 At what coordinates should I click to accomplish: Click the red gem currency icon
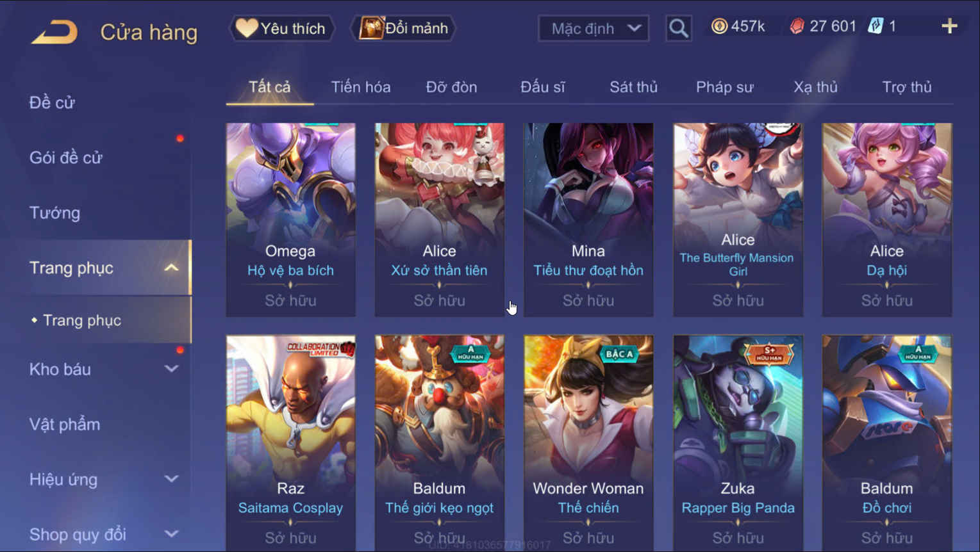coord(797,26)
